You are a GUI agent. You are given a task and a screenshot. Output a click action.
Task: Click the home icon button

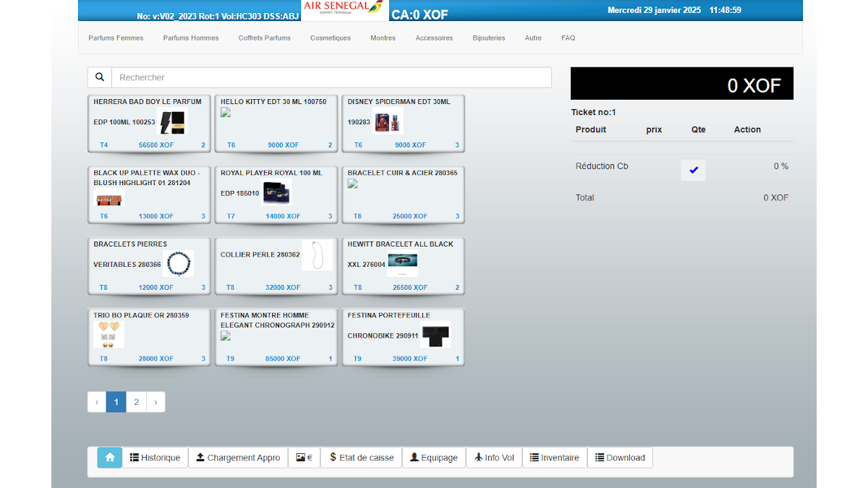(110, 458)
